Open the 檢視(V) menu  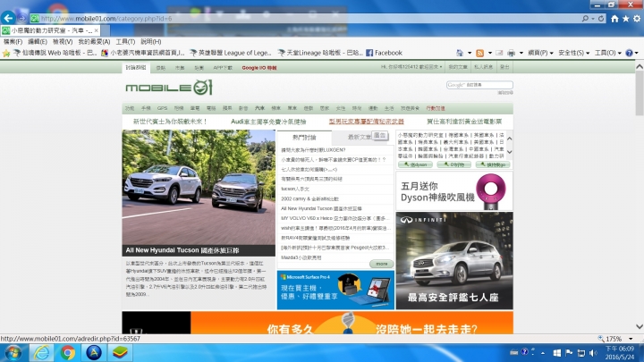[63, 42]
